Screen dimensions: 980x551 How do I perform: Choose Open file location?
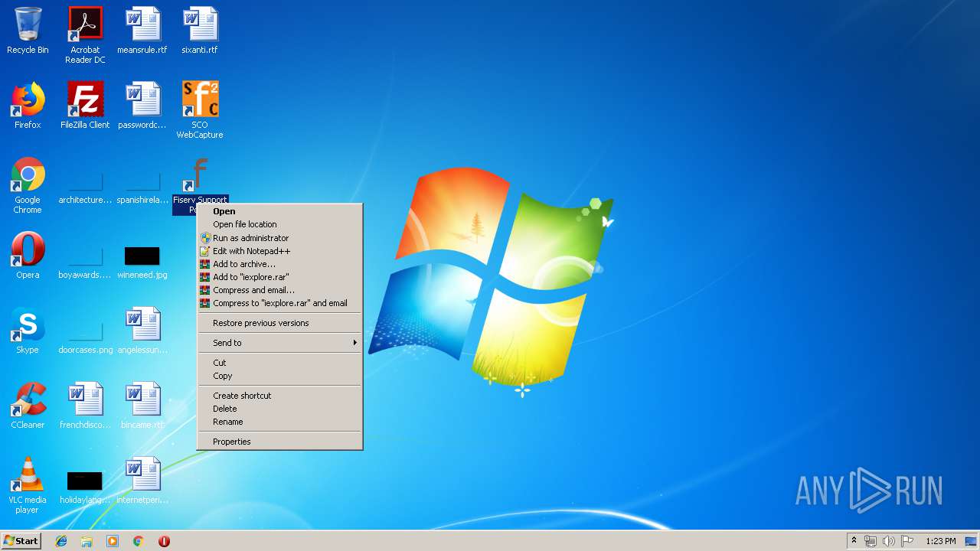coord(279,224)
